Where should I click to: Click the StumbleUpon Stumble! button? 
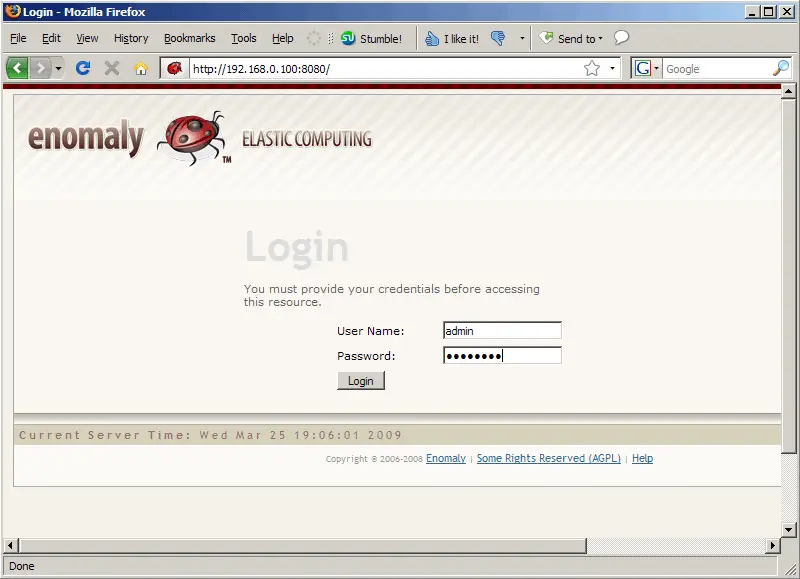pyautogui.click(x=371, y=38)
